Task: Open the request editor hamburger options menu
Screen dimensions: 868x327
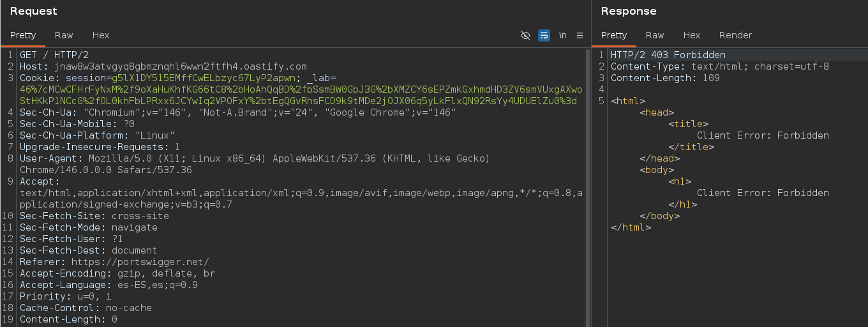Action: pos(580,35)
